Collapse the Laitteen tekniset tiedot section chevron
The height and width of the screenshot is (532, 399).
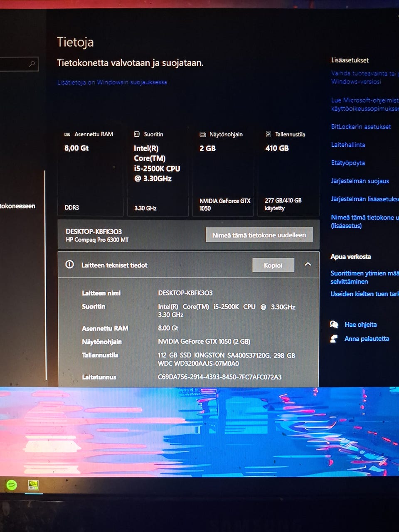pos(308,264)
